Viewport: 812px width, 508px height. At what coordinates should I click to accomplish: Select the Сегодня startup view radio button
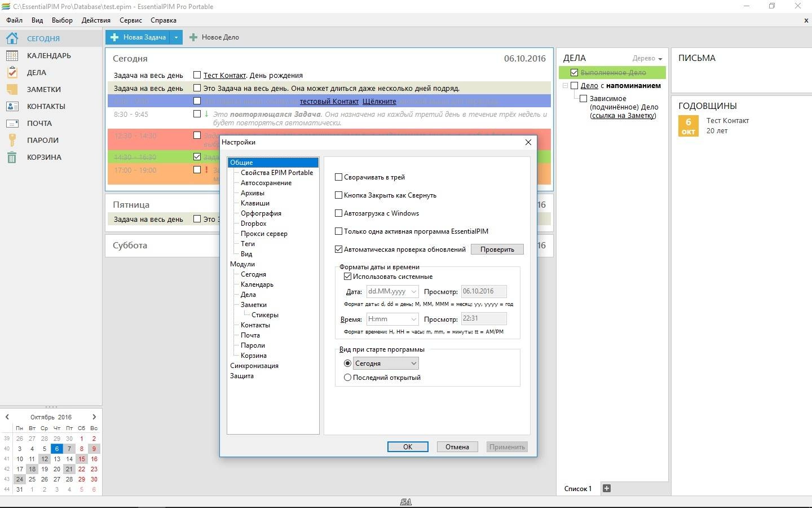click(x=347, y=364)
